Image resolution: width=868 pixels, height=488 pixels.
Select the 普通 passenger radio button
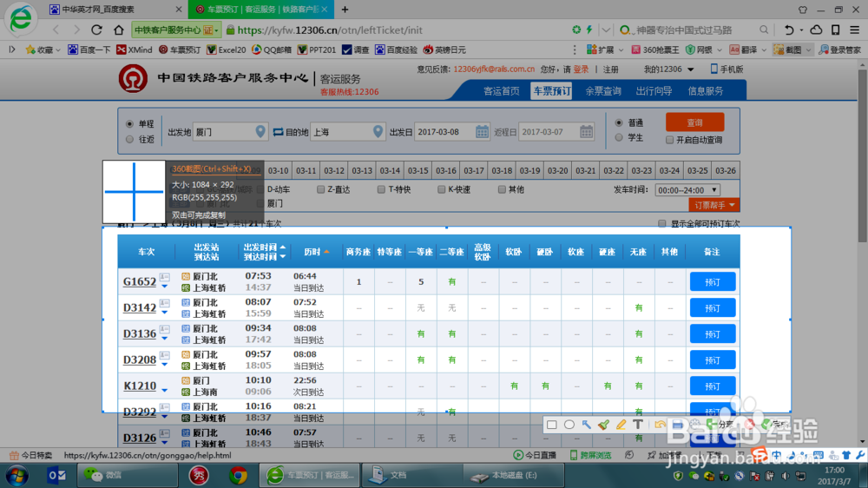[619, 122]
